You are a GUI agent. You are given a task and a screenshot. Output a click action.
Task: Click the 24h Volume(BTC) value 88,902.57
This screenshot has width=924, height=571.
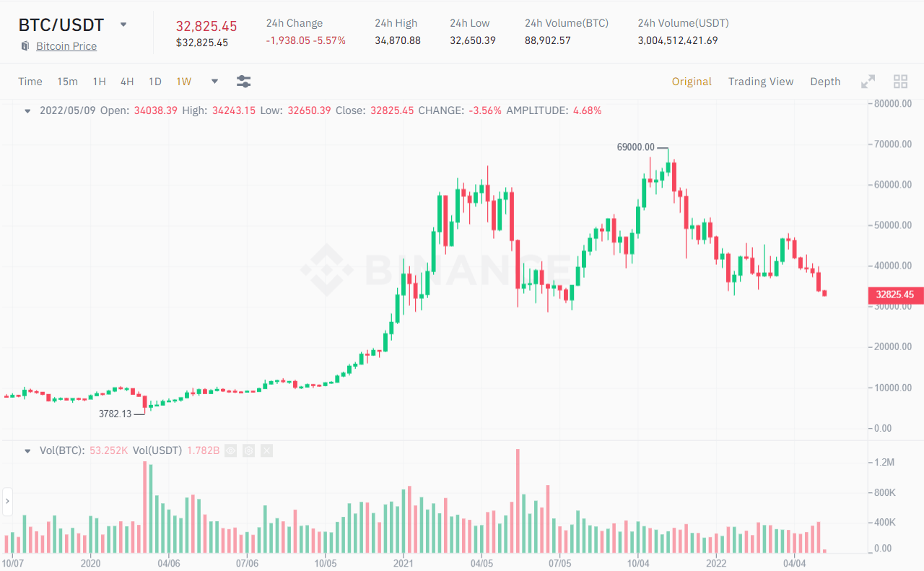click(x=547, y=40)
